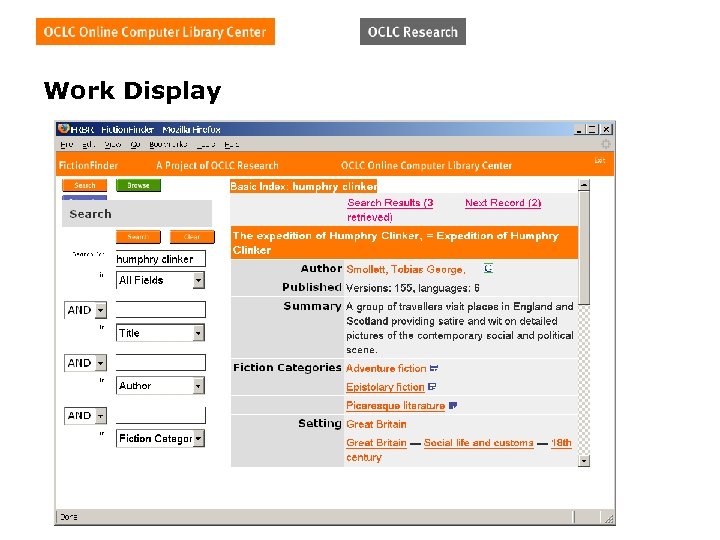Open the Help menu
The width and height of the screenshot is (720, 540).
231,145
